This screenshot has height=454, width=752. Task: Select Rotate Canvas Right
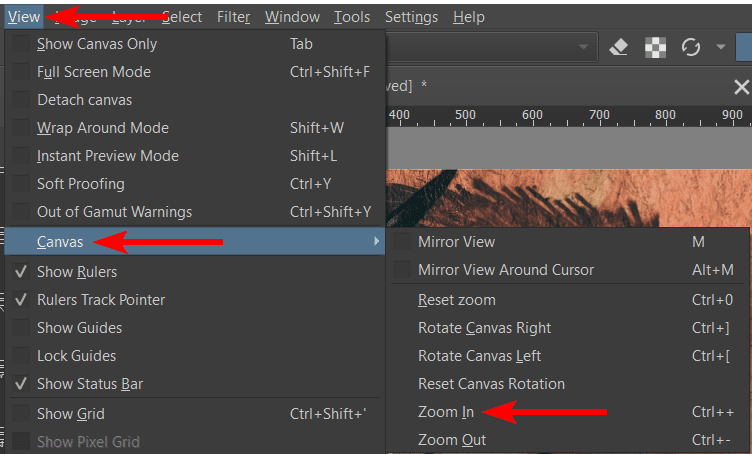click(484, 328)
